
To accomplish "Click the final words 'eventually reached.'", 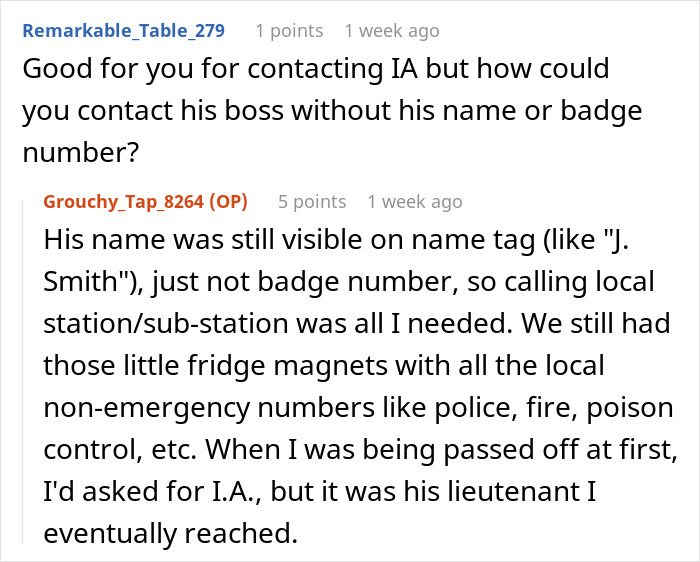I will pos(171,533).
